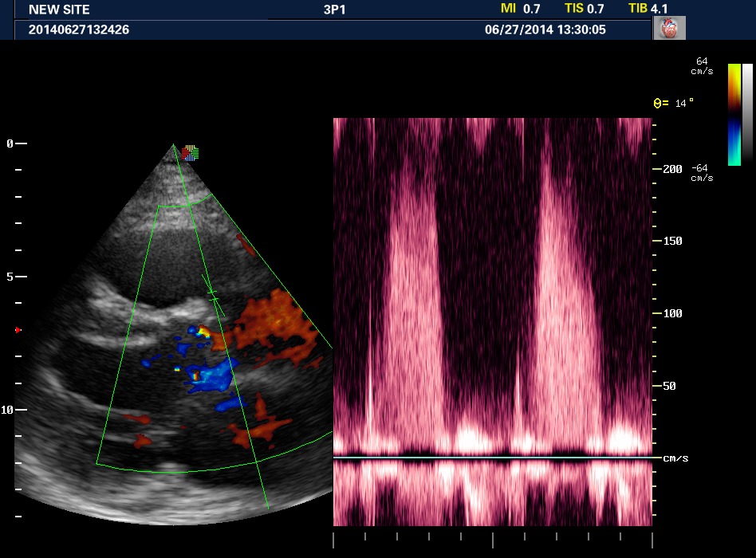Click the 10 cm depth scale marker
Image resolution: width=756 pixels, height=558 pixels.
[x=11, y=410]
